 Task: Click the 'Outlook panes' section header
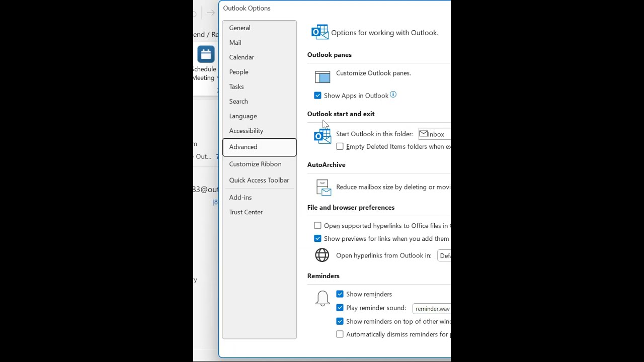point(330,55)
